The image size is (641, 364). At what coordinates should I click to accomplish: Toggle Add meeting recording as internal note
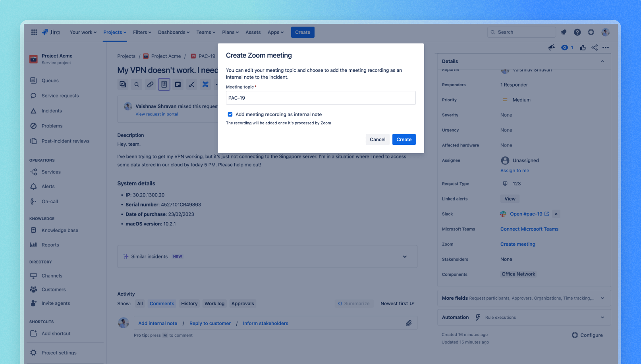pyautogui.click(x=230, y=114)
